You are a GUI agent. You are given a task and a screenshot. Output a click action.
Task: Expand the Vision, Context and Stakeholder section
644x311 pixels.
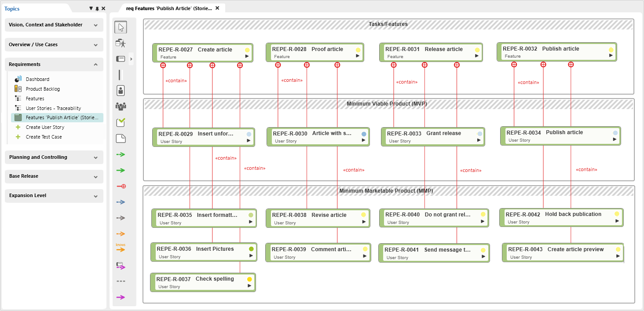95,25
